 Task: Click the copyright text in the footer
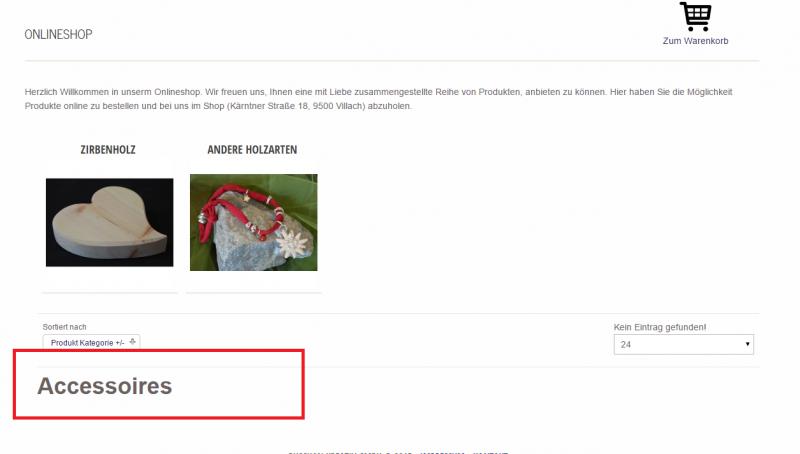350,452
